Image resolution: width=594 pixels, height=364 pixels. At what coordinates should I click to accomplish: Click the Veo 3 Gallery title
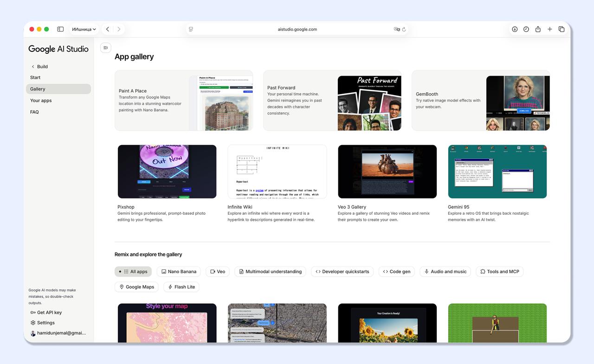coord(352,207)
